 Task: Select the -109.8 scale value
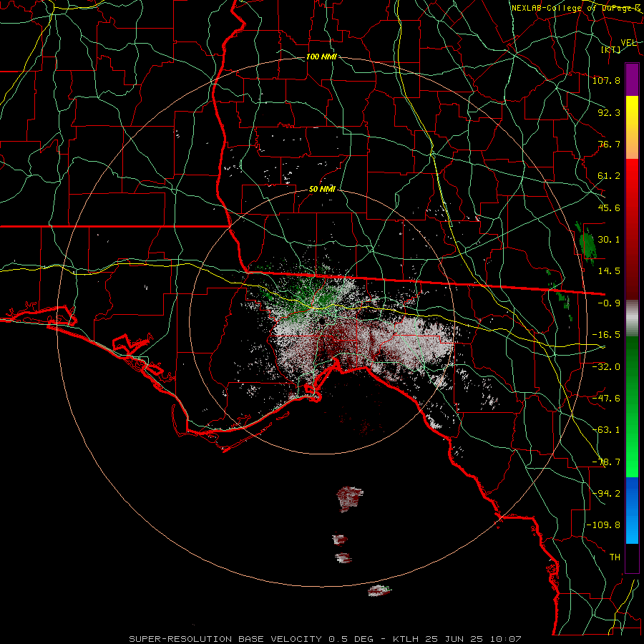603,525
